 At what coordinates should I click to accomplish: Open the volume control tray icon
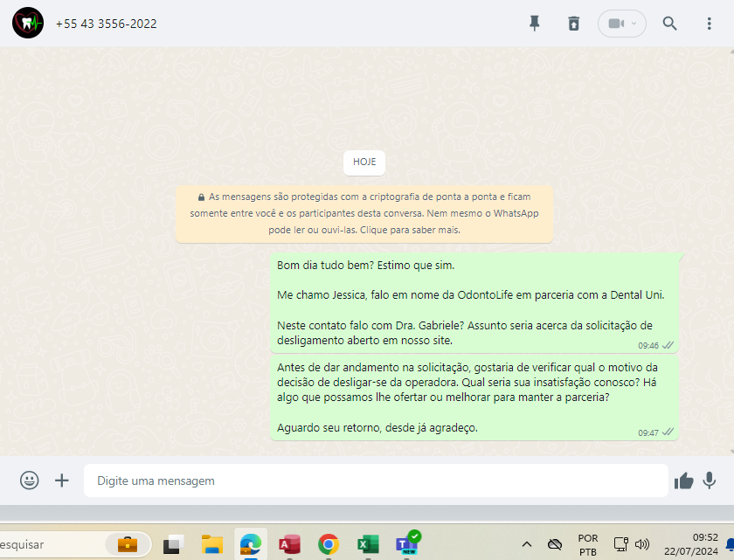(x=642, y=544)
